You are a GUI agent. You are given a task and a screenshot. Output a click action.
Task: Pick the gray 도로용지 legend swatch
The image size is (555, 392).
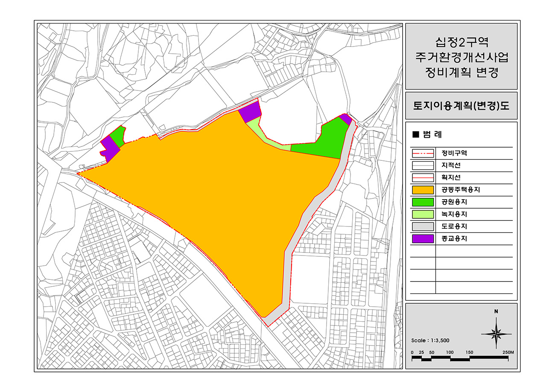pyautogui.click(x=423, y=226)
